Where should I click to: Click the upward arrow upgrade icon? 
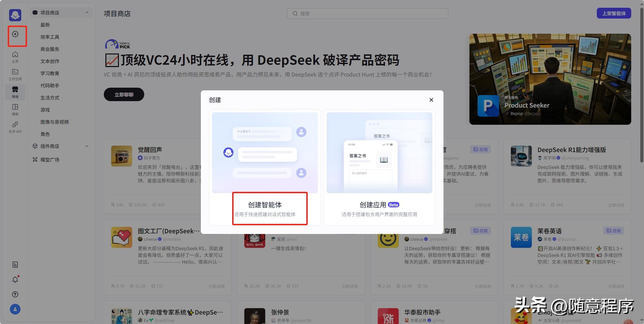[15, 294]
